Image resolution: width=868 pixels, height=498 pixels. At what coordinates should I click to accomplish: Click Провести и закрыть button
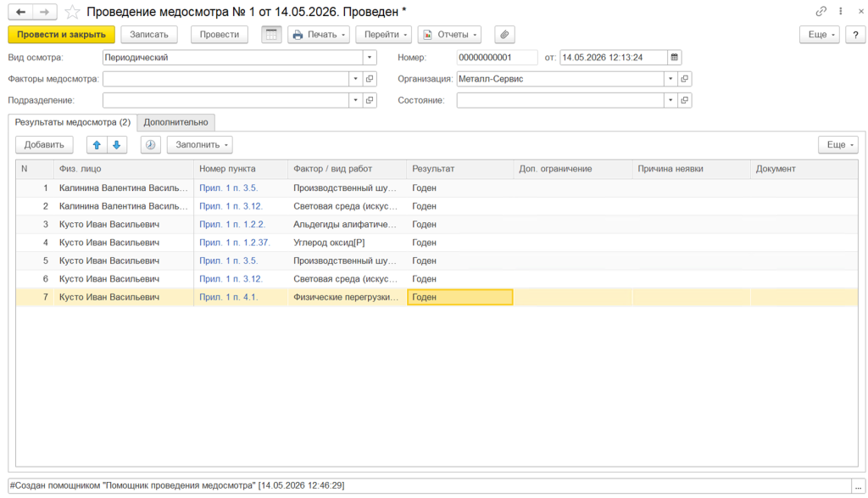click(x=61, y=34)
